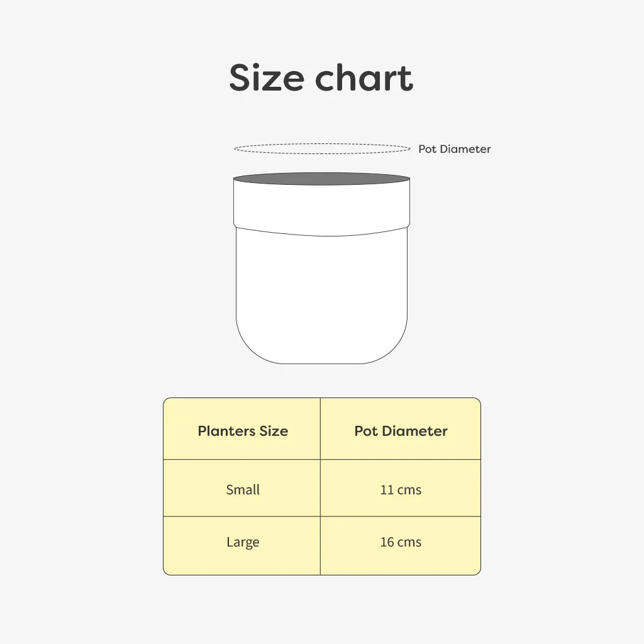Select the Small size cell
This screenshot has height=644, width=644.
[242, 488]
